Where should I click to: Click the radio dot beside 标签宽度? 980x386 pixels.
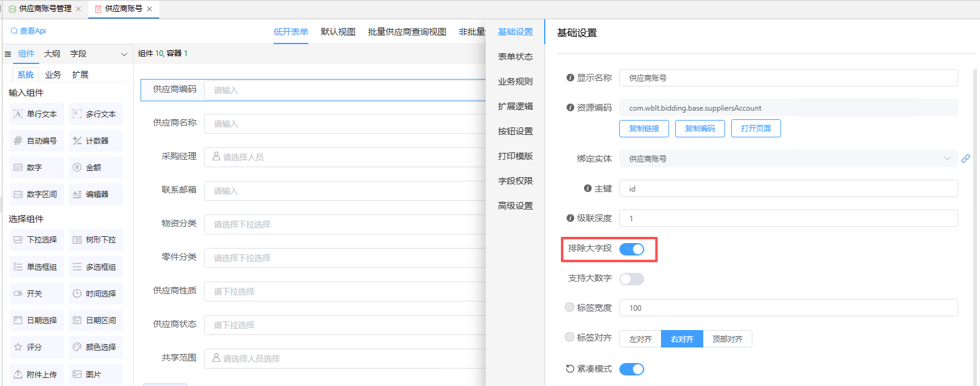570,307
